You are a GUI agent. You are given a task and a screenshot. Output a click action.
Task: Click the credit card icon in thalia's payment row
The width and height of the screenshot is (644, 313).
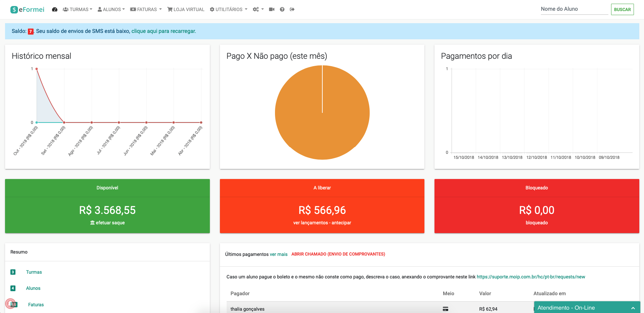coord(445,309)
